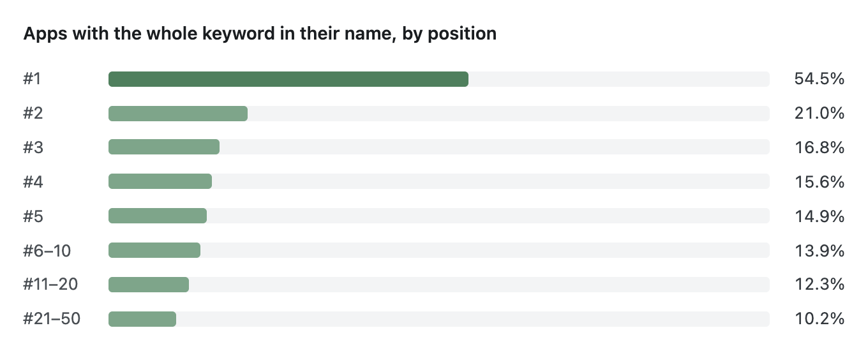The image size is (868, 351).
Task: Click the #4 position bar
Action: [x=160, y=182]
